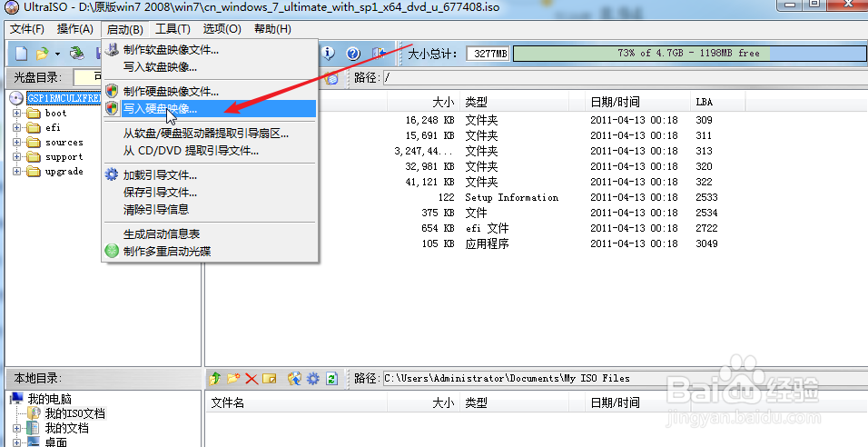The width and height of the screenshot is (868, 447).
Task: Click the 我的文档 documents icon
Action: click(x=34, y=428)
